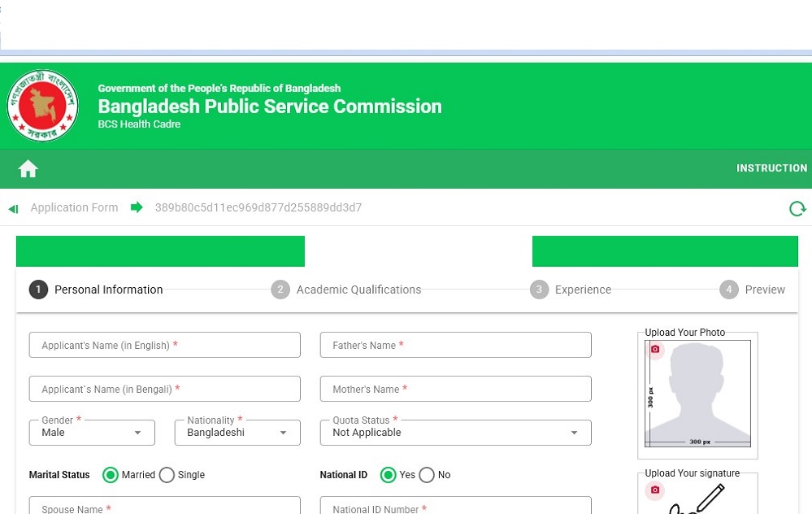Click the refresh icon beside application ID
The width and height of the screenshot is (812, 514).
[797, 208]
